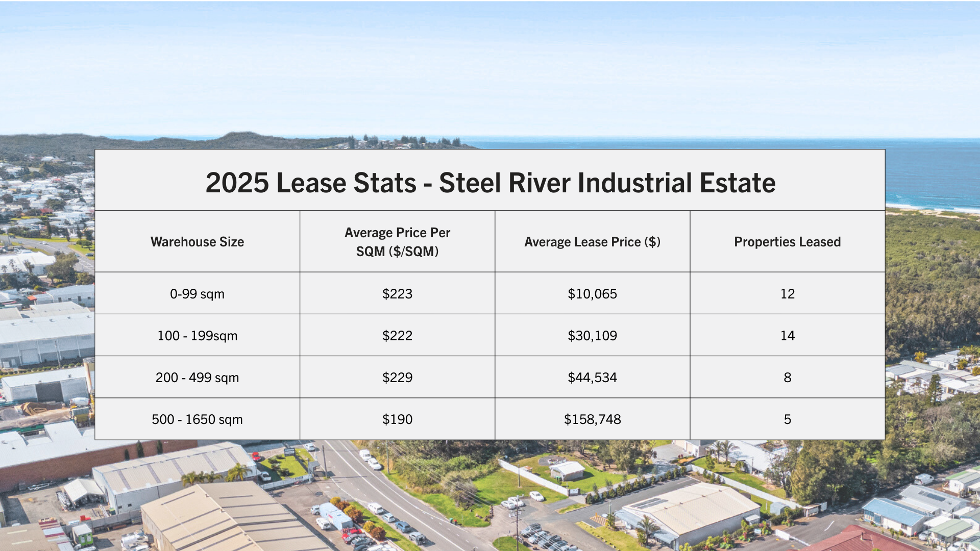Screen dimensions: 980x551
Task: Select the '$158,748' lease price cell
Action: point(592,419)
